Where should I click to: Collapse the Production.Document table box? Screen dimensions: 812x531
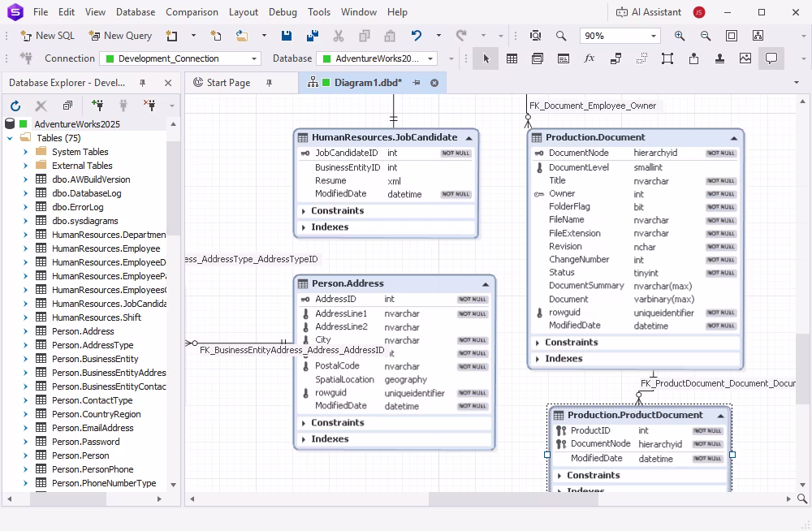pyautogui.click(x=734, y=138)
